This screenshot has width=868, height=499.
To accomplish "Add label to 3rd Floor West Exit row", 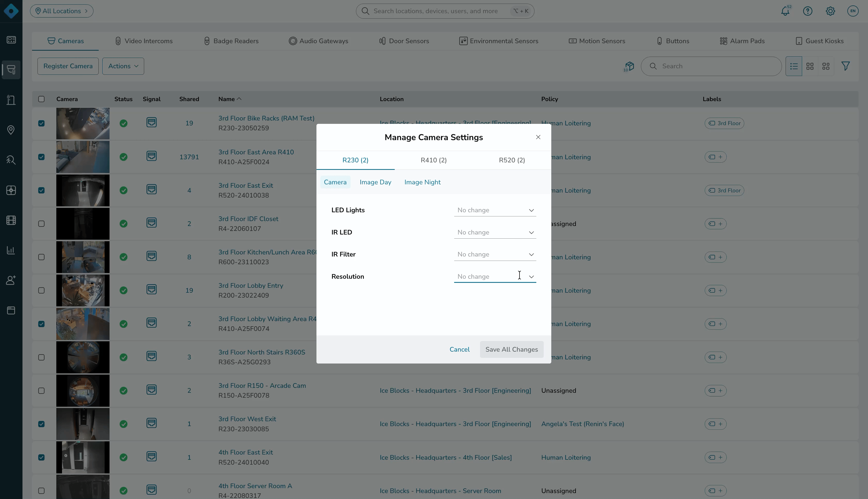I will pyautogui.click(x=716, y=424).
